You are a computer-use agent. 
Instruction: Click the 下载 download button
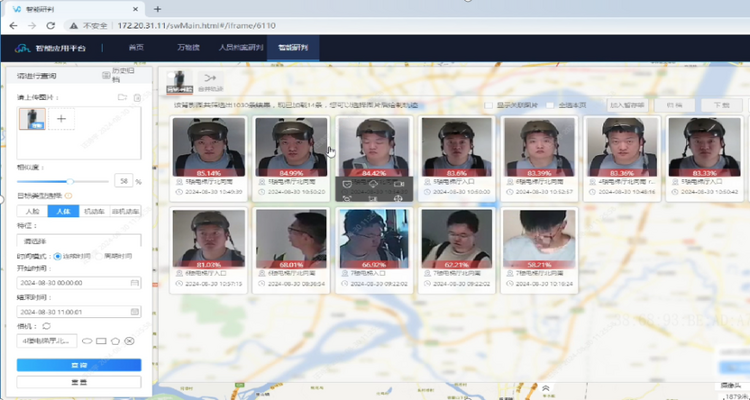722,105
